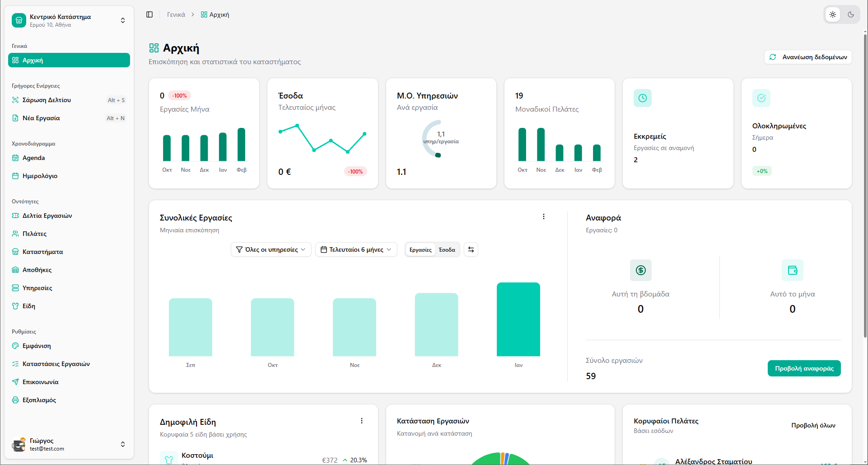Click the Κοστούμι item name
868x465 pixels.
(197, 455)
